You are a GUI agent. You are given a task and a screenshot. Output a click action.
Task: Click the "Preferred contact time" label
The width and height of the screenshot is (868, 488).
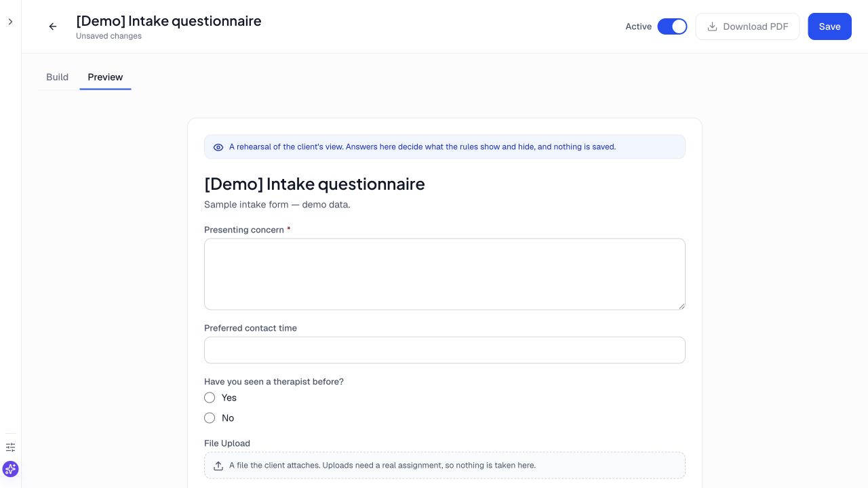[250, 328]
